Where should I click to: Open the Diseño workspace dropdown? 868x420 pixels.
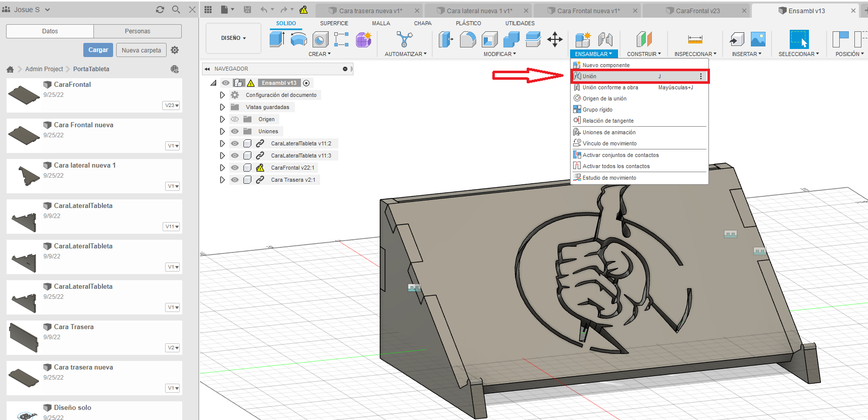click(x=233, y=38)
